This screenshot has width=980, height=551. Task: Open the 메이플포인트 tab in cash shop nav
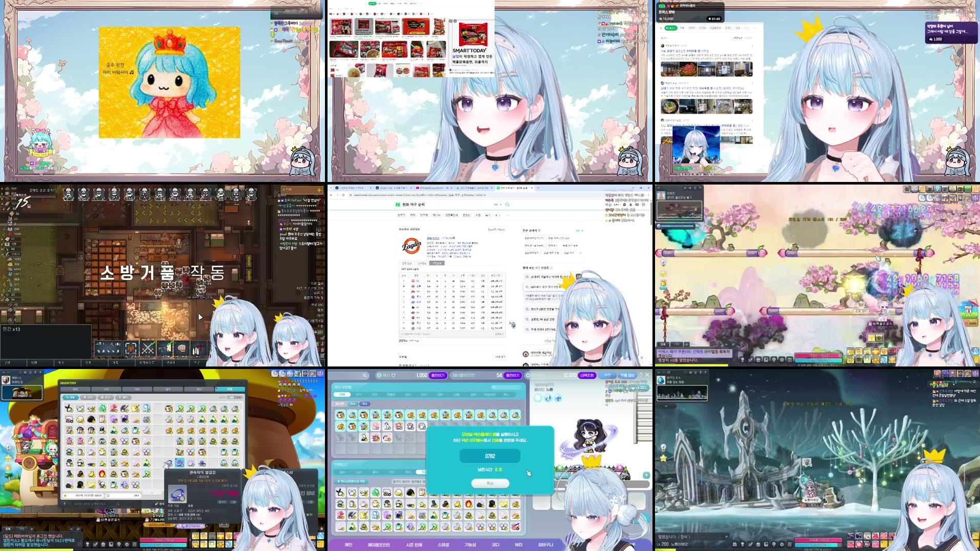point(379,544)
